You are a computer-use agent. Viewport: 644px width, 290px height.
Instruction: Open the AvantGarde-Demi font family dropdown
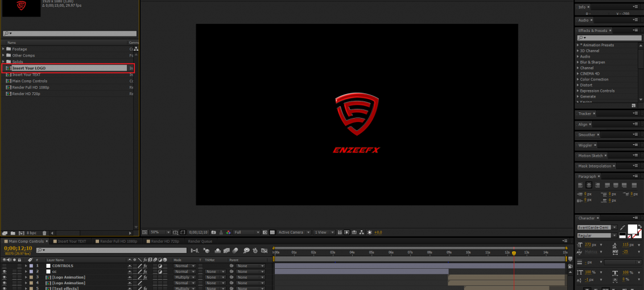pos(597,227)
